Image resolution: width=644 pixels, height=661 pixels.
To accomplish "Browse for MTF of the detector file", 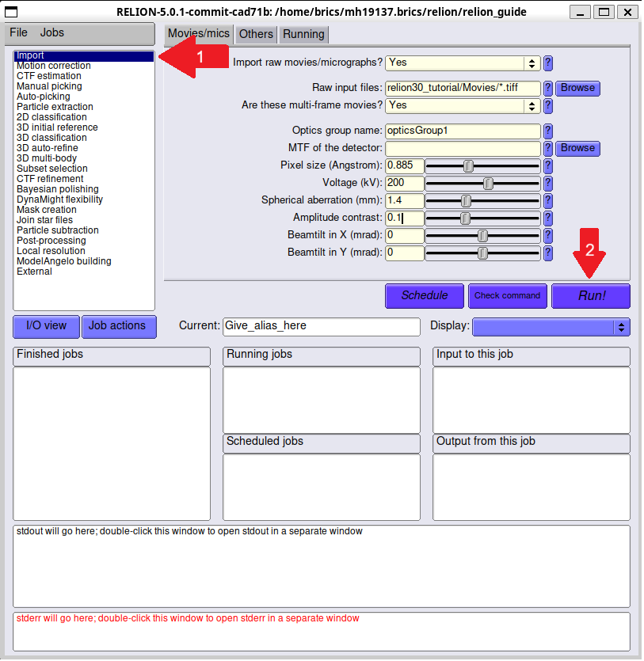I will [577, 148].
